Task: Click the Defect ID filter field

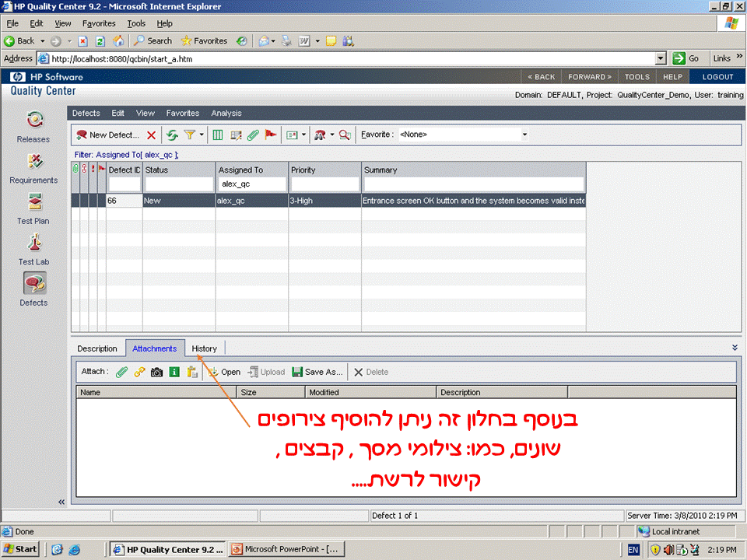Action: tap(124, 184)
